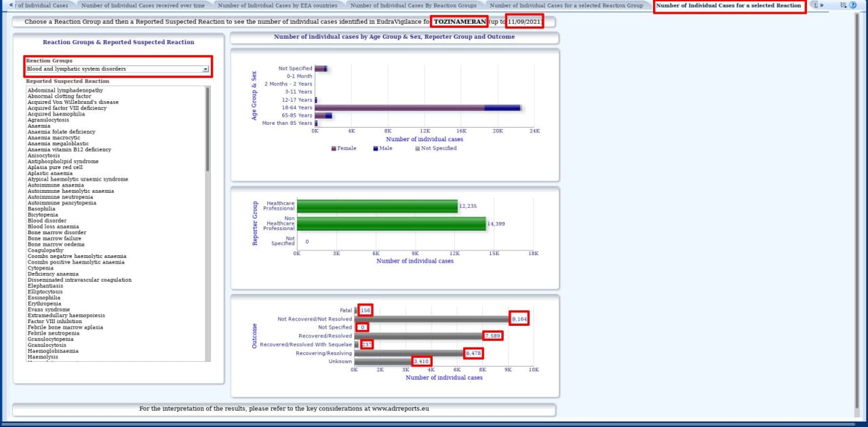Image resolution: width=868 pixels, height=427 pixels.
Task: Click the Not Specified legend marker
Action: 417,148
